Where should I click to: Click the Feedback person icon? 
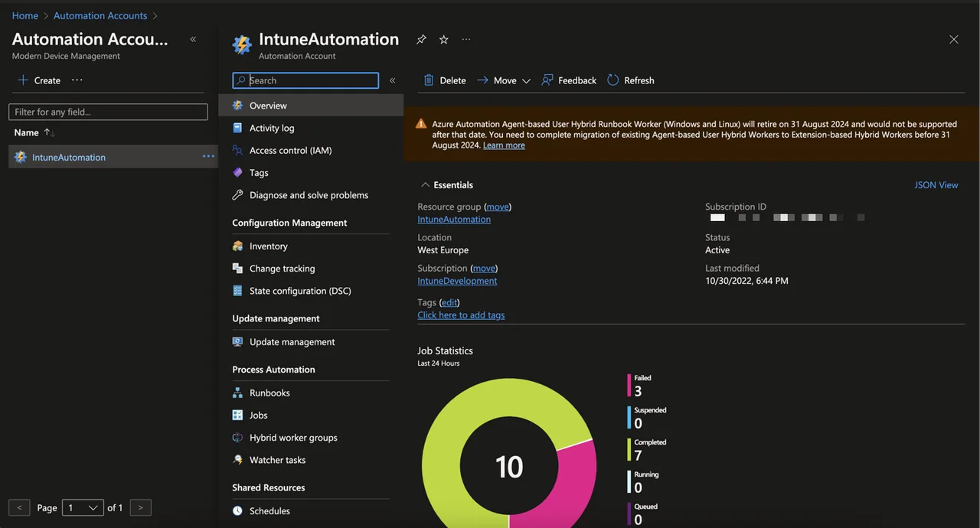[547, 80]
